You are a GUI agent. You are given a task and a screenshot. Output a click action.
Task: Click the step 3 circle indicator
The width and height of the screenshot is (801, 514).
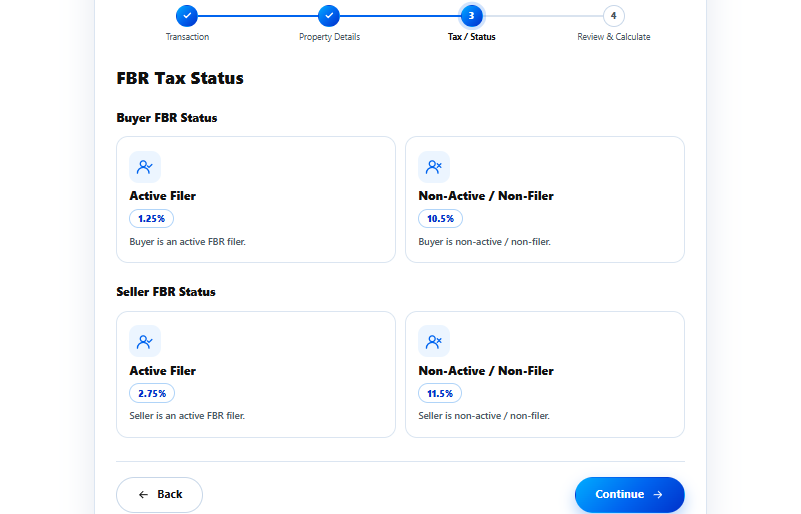(472, 16)
